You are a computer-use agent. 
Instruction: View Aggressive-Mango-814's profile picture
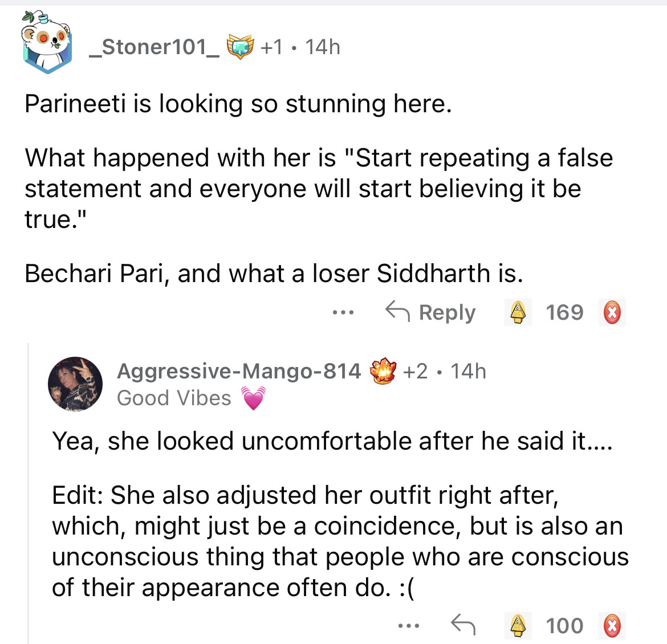[x=75, y=384]
